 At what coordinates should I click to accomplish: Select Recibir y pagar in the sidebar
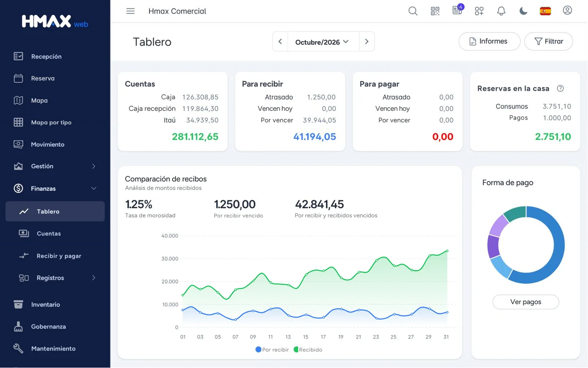tap(55, 256)
